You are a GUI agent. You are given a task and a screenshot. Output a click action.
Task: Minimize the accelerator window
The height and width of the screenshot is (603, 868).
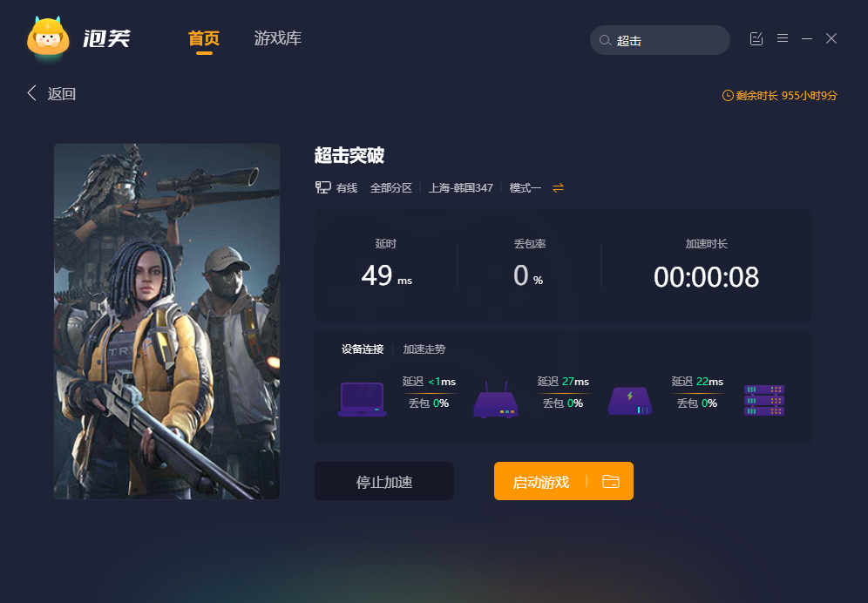[806, 38]
